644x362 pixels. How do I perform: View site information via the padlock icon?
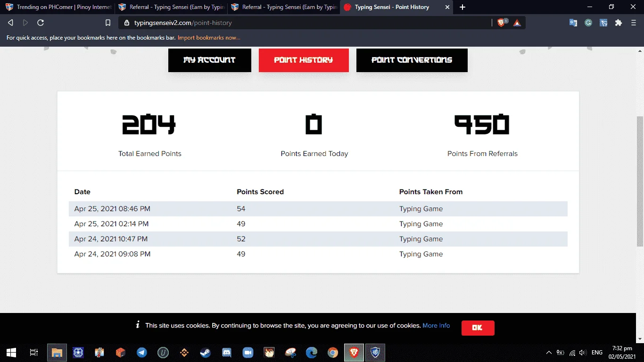coord(127,23)
